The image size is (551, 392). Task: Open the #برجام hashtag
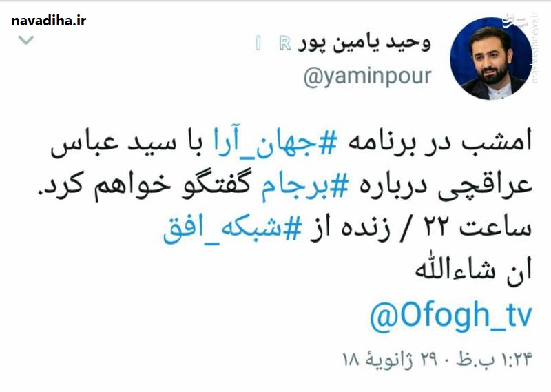pos(304,187)
